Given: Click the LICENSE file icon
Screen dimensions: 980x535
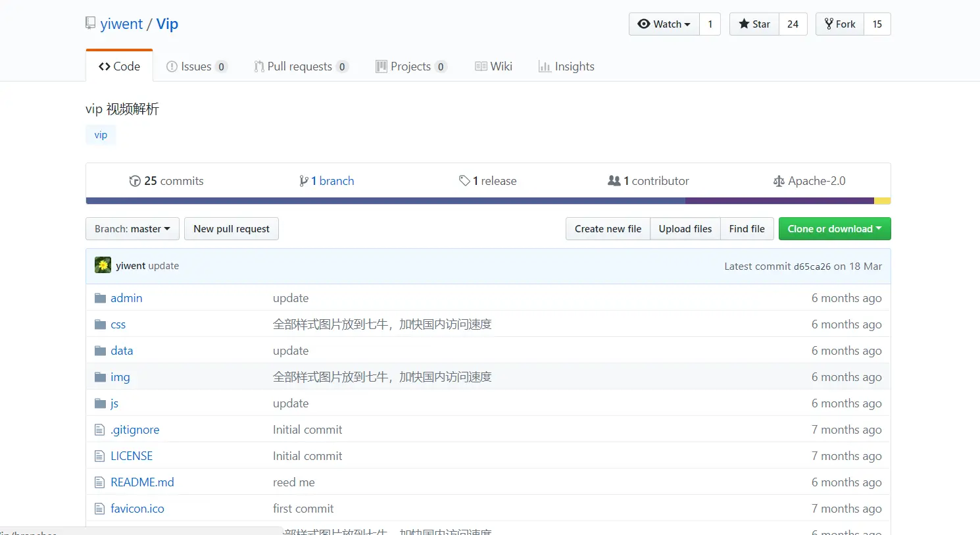Looking at the screenshot, I should [x=100, y=456].
